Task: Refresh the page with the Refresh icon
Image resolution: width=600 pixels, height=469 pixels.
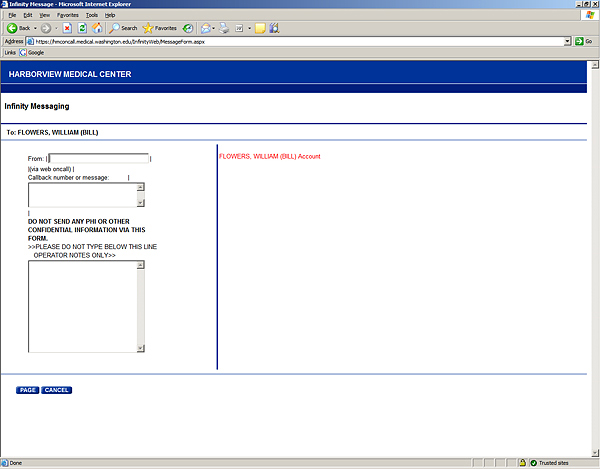Action: (x=82, y=28)
